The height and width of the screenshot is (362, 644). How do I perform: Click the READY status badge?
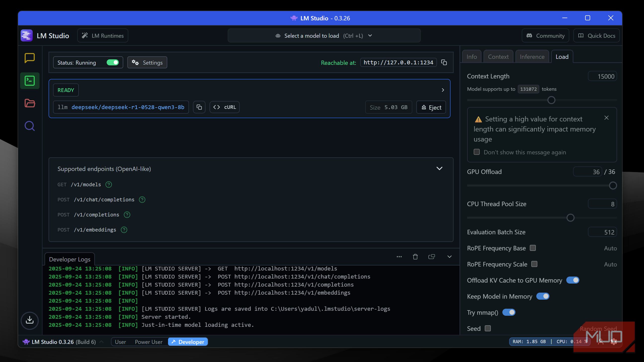pos(66,90)
